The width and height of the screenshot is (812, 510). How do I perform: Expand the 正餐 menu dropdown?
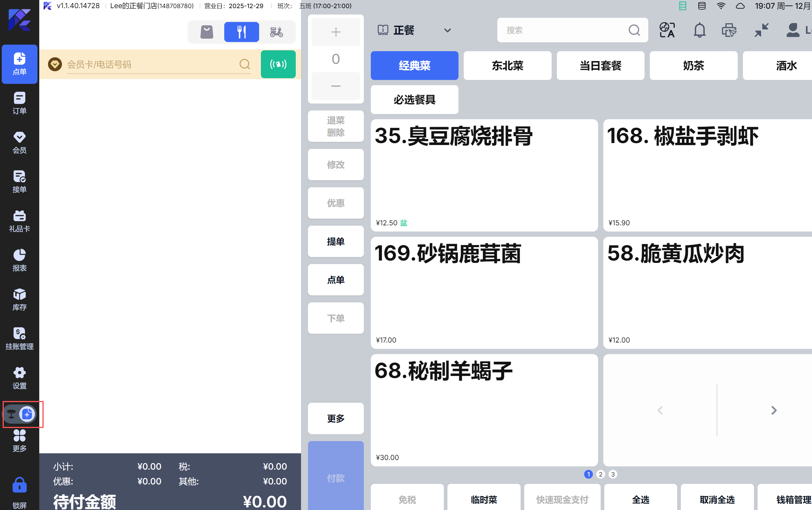[x=447, y=30]
